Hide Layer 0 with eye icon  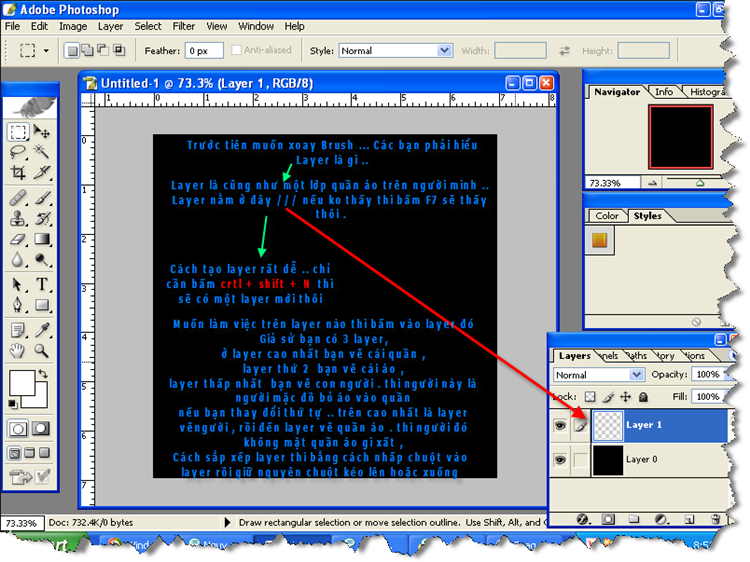(x=560, y=460)
